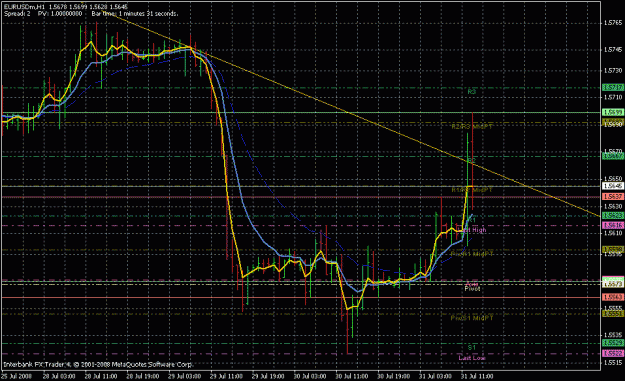
Task: Click the S1 support level label
Action: [472, 348]
